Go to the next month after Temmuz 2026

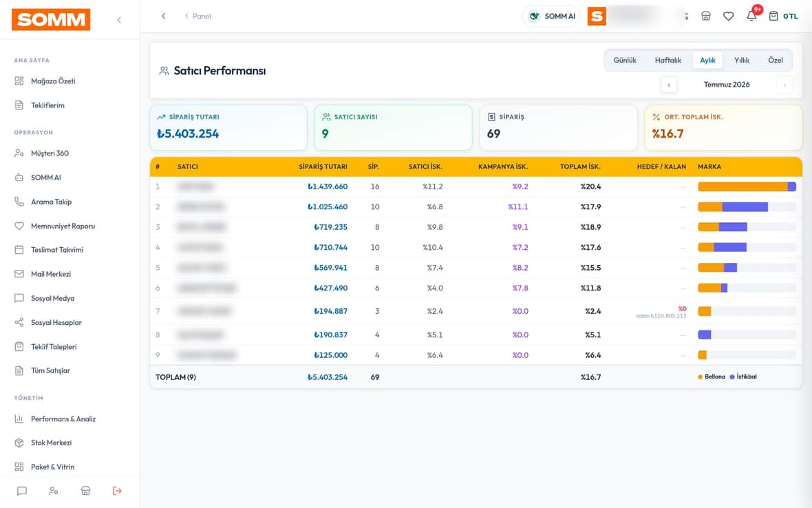tap(784, 85)
